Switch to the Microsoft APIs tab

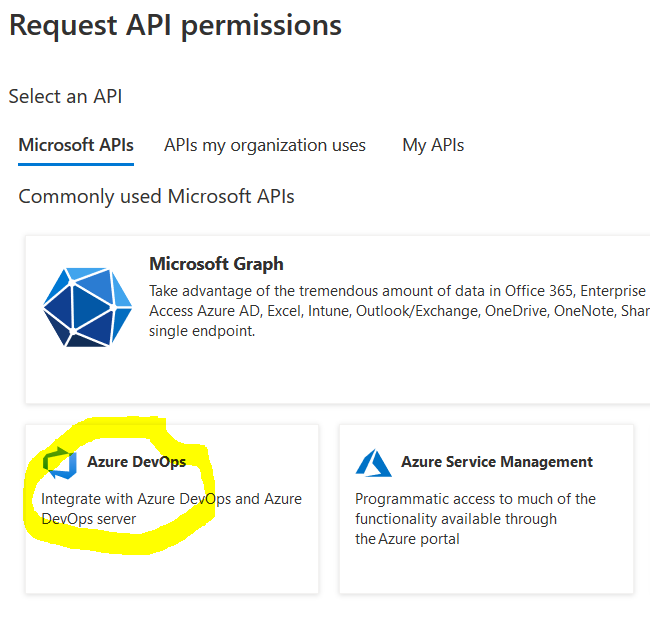(x=76, y=145)
